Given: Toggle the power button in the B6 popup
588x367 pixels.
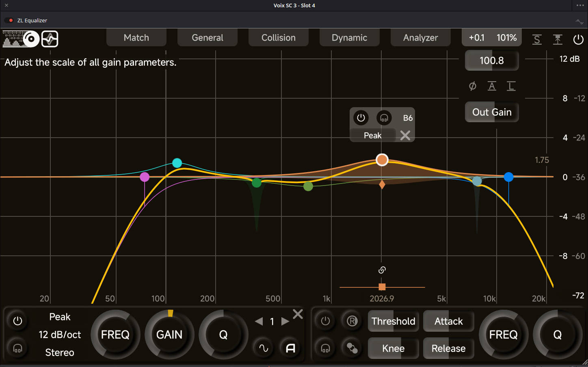Looking at the screenshot, I should [x=361, y=118].
